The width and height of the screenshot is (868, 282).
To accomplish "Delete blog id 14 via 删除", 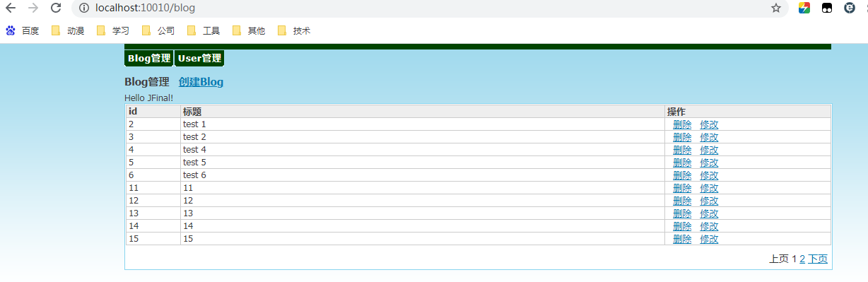I will coord(682,226).
